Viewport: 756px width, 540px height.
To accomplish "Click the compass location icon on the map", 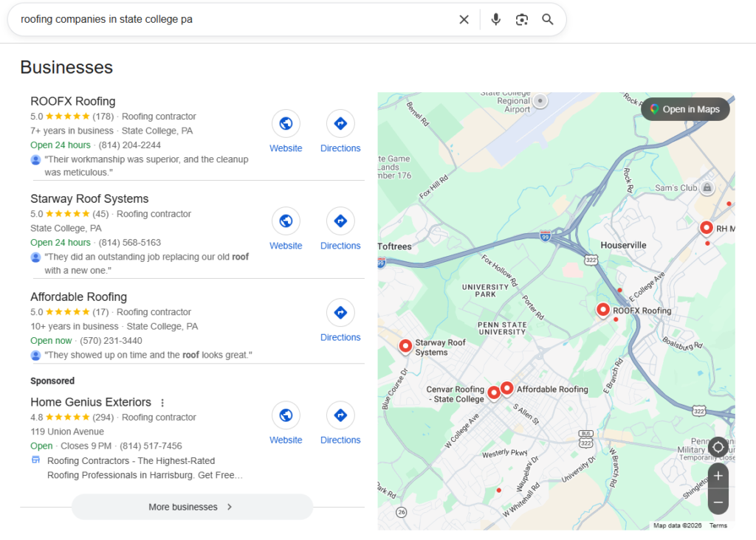I will [x=718, y=447].
